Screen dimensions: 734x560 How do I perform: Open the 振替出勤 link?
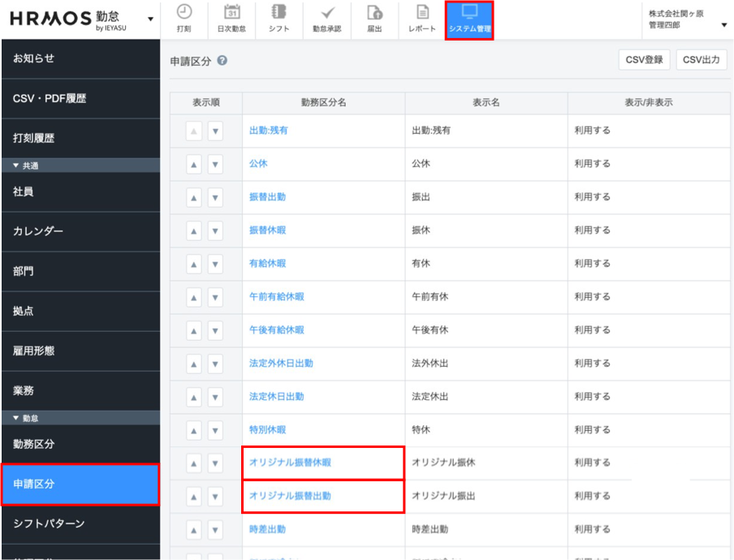pyautogui.click(x=267, y=197)
